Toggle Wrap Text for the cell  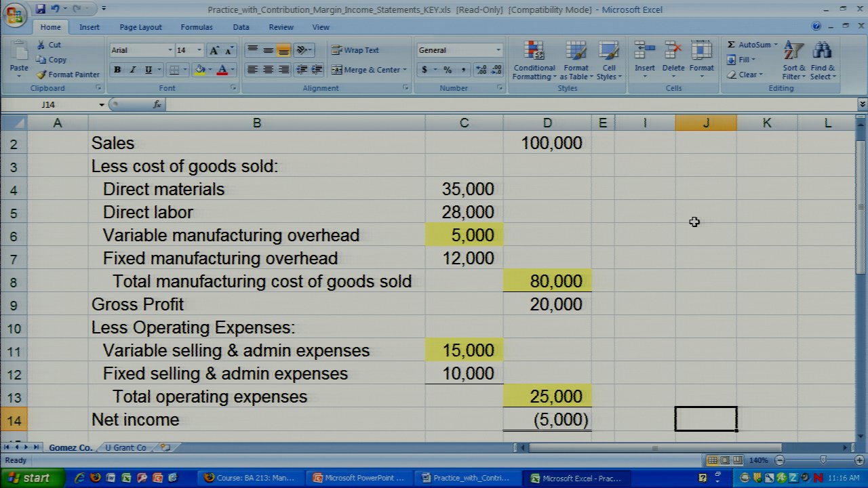(x=355, y=50)
